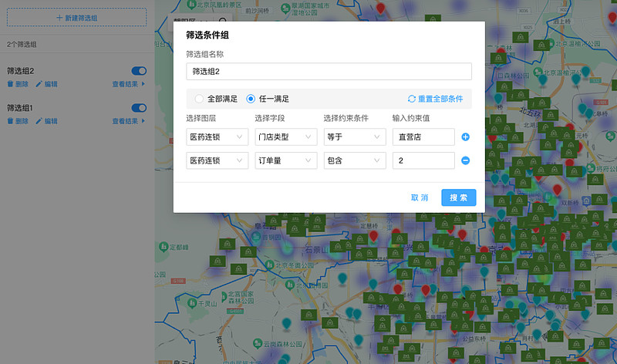The image size is (617, 364).
Task: Open the 包含 constraint dropdown
Action: click(355, 160)
